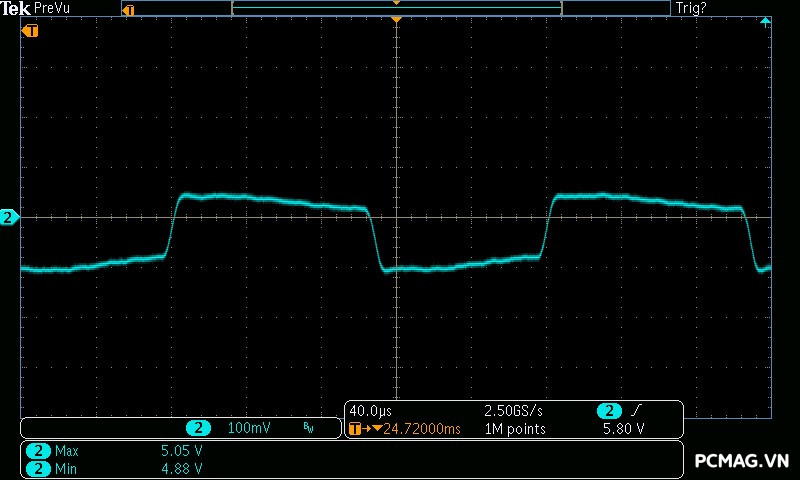
Task: Click the orange T marker at graticule top-left
Action: point(31,30)
